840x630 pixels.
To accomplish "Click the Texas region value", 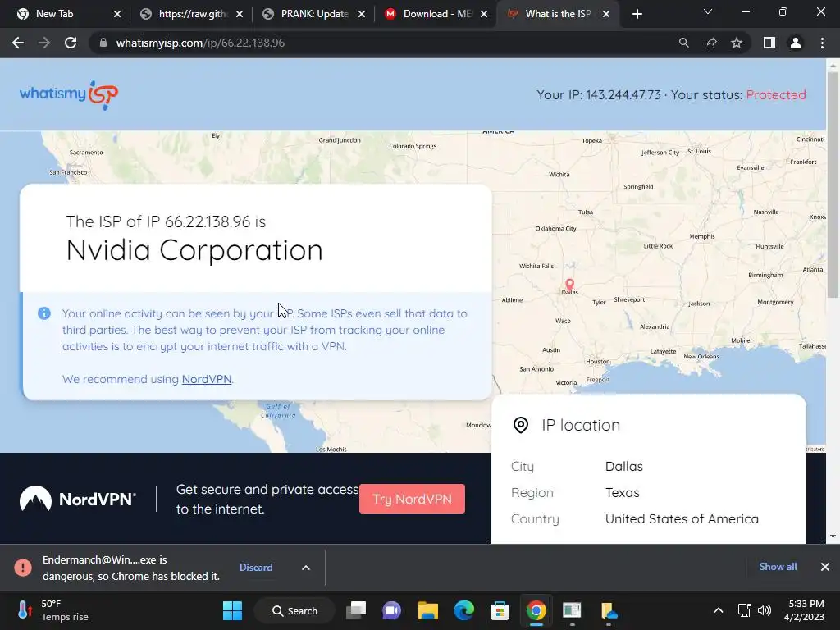I will pos(623,492).
